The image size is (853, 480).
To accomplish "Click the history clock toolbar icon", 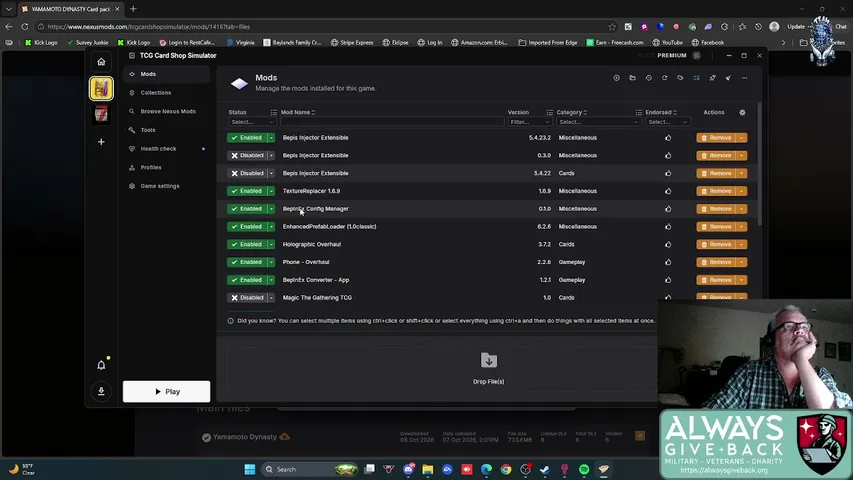I will click(648, 78).
